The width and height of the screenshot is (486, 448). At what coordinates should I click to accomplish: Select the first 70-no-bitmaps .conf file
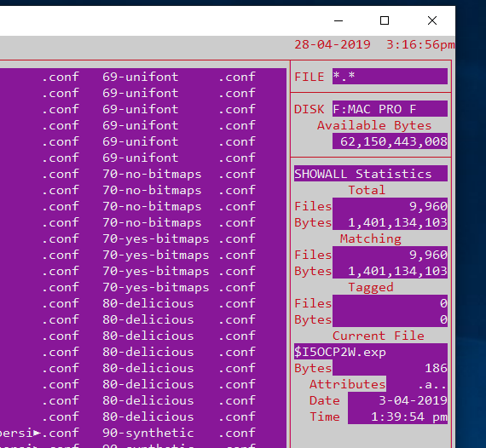coord(179,174)
